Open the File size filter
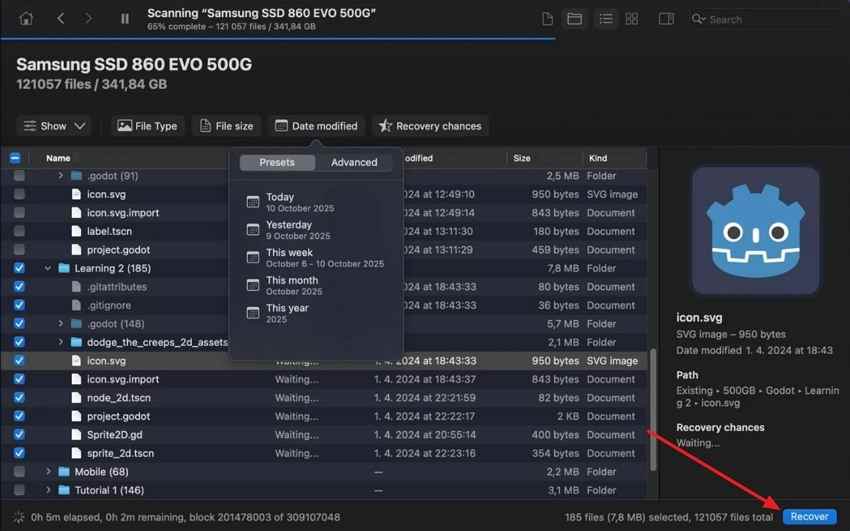Image resolution: width=850 pixels, height=531 pixels. pos(226,126)
